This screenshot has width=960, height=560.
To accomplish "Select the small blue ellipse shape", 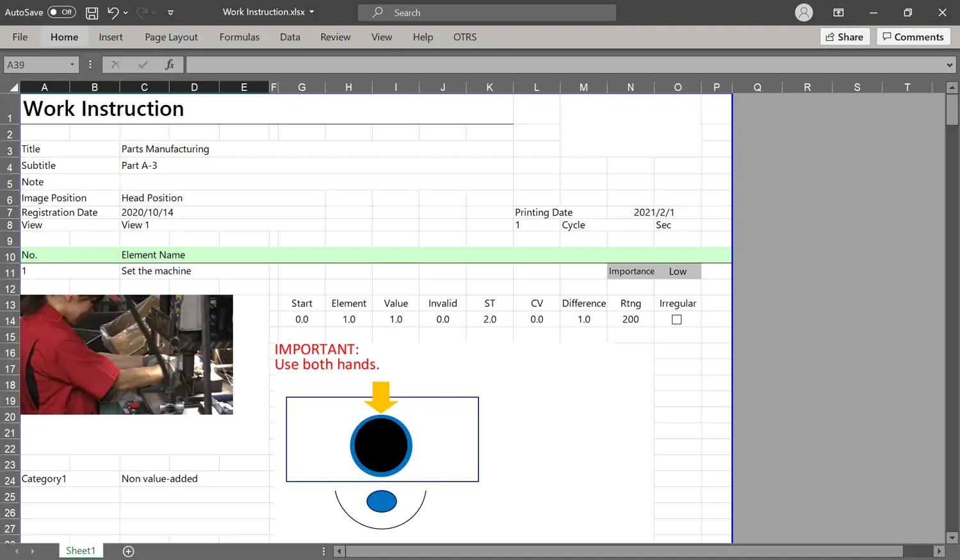I will (x=382, y=502).
